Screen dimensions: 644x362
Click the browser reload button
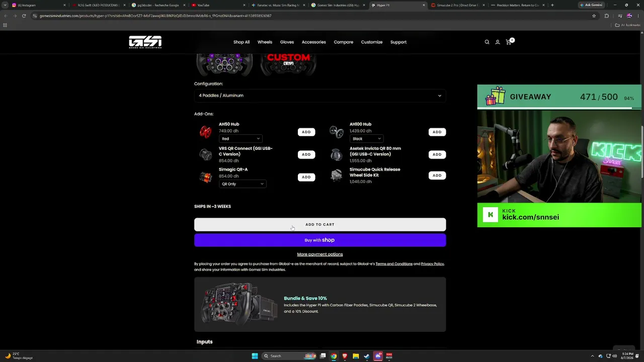[x=24, y=16]
